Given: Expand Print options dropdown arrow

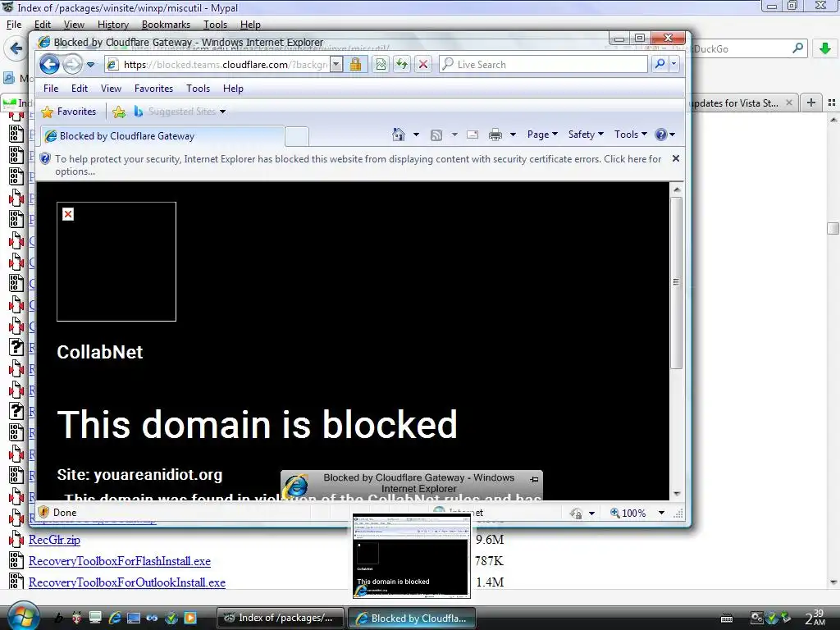Looking at the screenshot, I should click(x=513, y=135).
